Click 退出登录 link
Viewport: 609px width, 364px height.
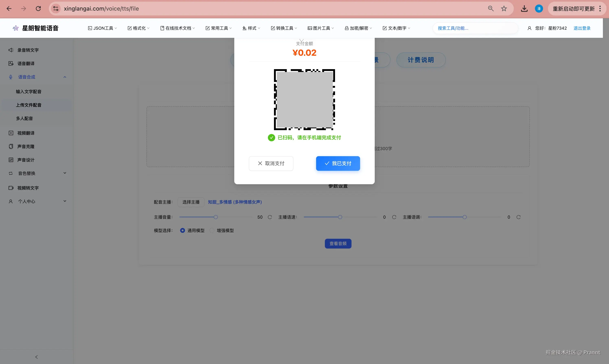tap(582, 28)
